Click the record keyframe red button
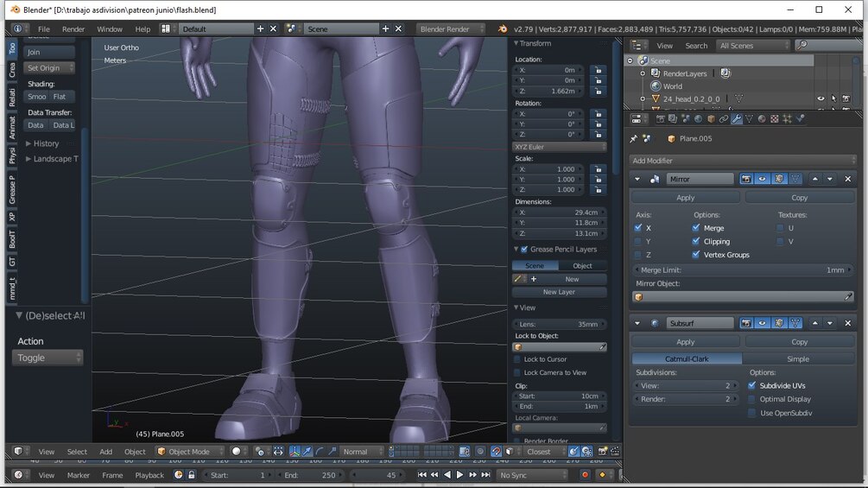 pos(585,475)
